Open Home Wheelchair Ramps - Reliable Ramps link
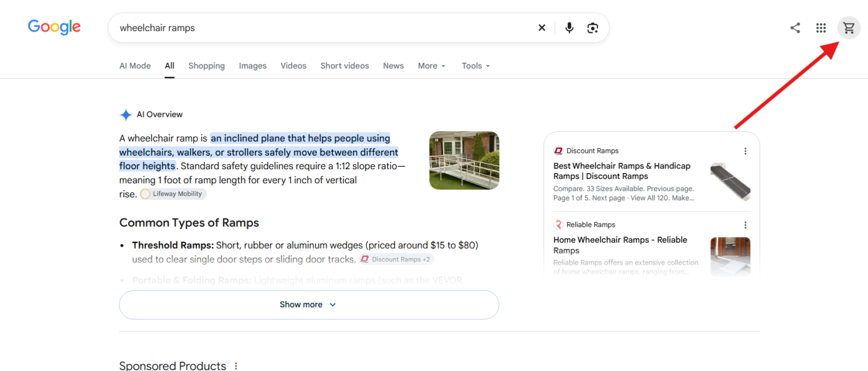 click(x=620, y=245)
